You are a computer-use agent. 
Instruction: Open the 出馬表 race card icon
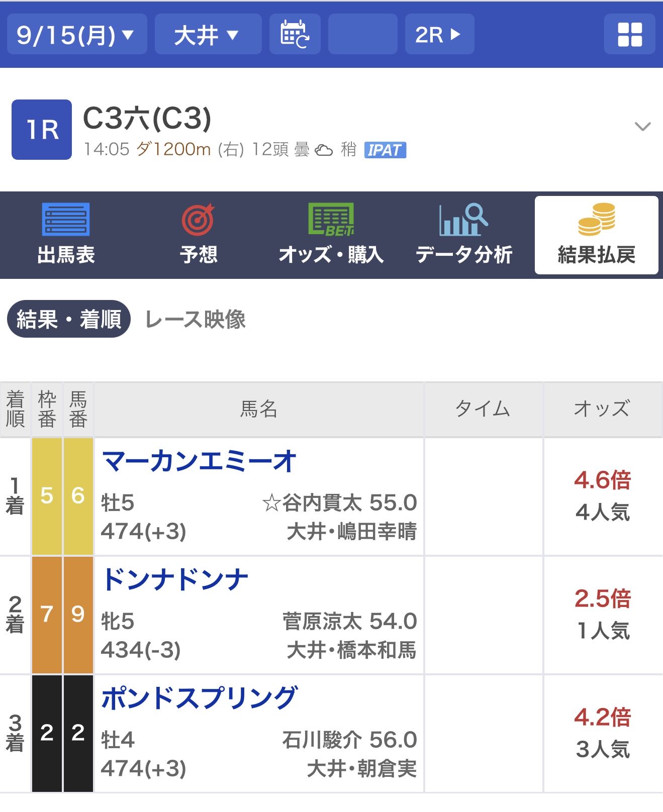[x=66, y=220]
